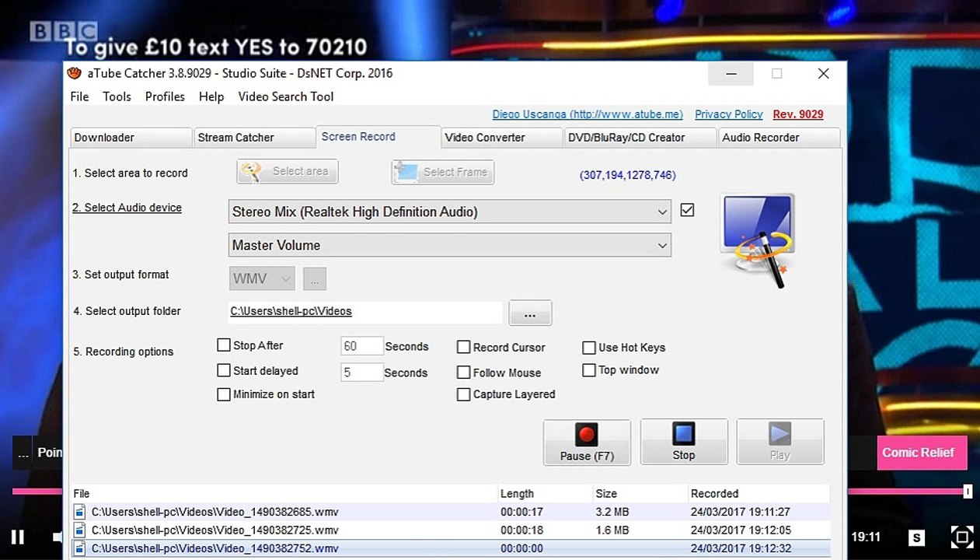Open the WMV output format dropdown
The width and height of the screenshot is (980, 560).
[x=262, y=278]
